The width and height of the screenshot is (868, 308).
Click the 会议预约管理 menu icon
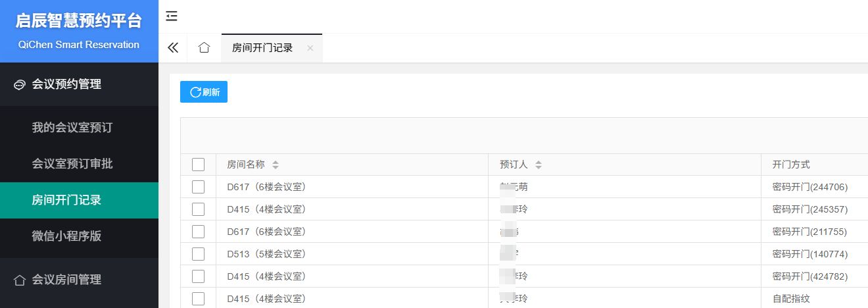click(20, 84)
